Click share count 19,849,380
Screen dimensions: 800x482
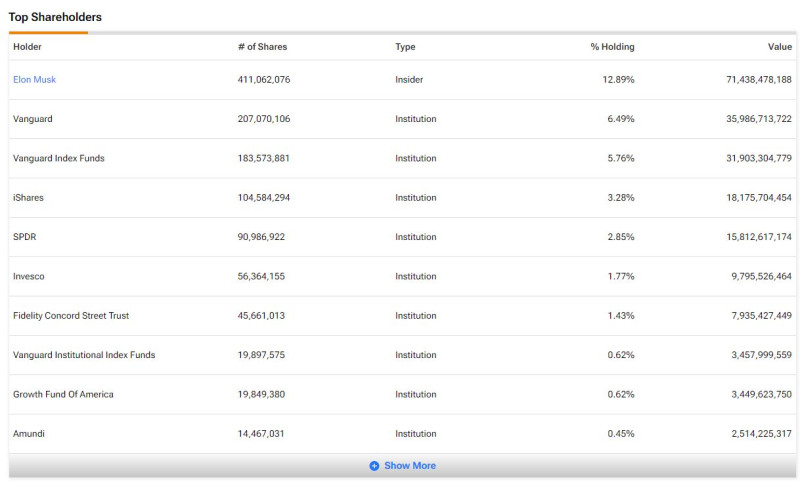point(261,394)
